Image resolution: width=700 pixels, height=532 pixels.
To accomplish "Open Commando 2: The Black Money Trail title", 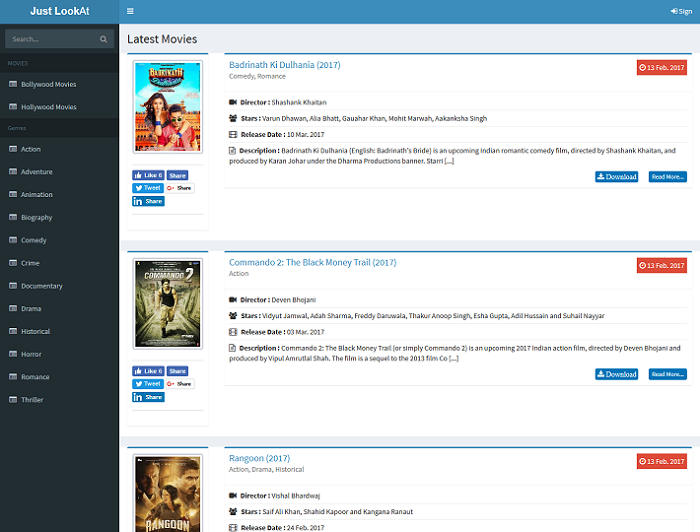I will 312,262.
